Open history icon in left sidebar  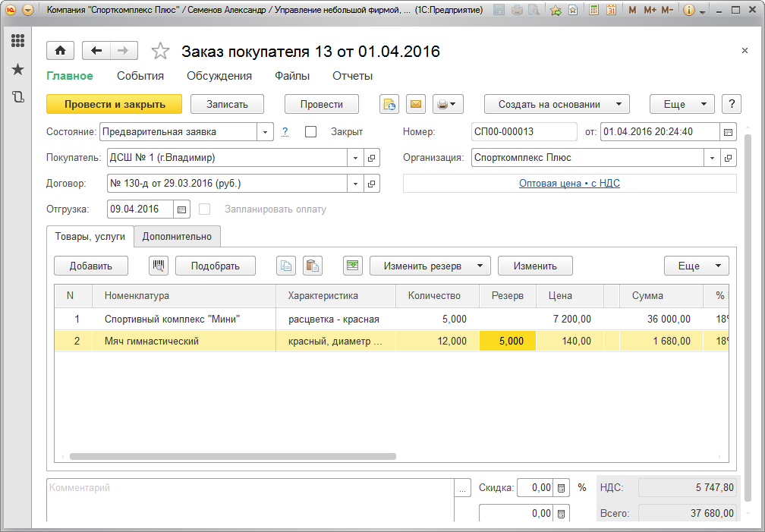17,96
